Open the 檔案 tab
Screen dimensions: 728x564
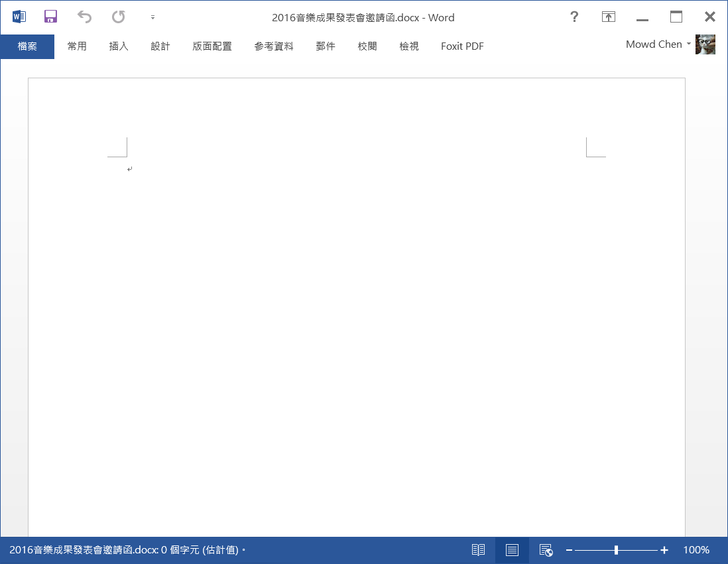click(27, 46)
